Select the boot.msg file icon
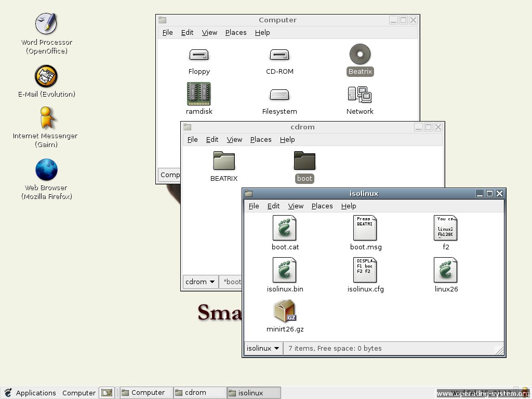 point(365,228)
